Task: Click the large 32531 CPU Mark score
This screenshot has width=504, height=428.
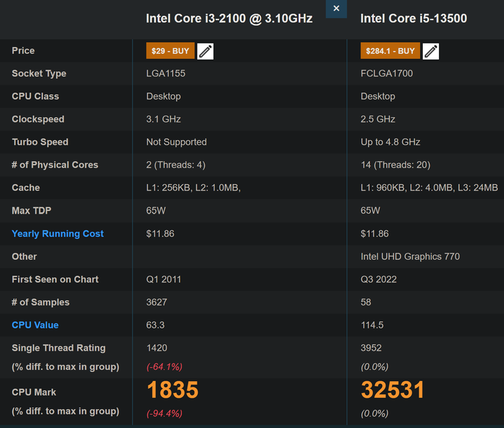Action: [393, 390]
